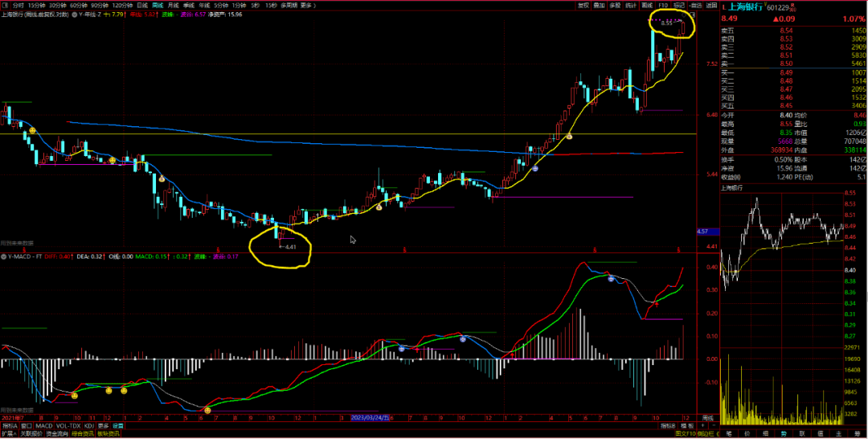868x439 pixels.
Task: Click round indicator icon beside Y-年线-Z label
Action: (76, 14)
